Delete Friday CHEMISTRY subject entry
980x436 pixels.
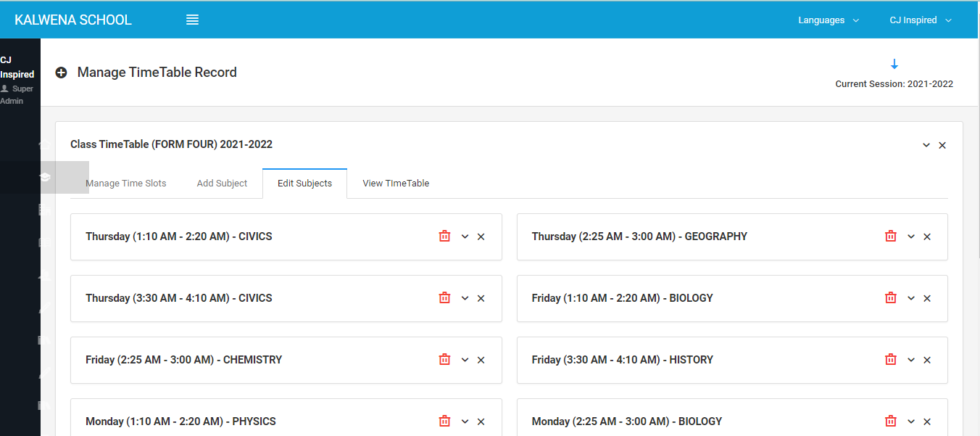(444, 360)
